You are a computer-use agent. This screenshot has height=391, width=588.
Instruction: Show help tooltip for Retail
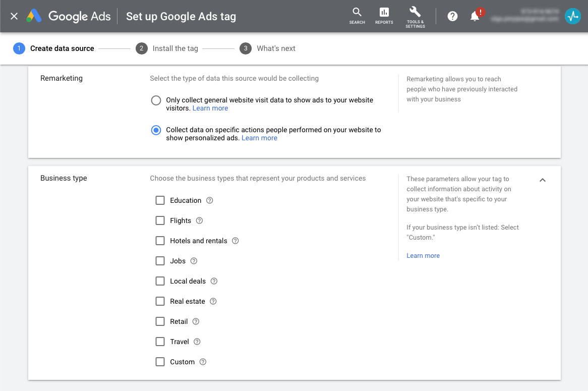click(x=196, y=321)
